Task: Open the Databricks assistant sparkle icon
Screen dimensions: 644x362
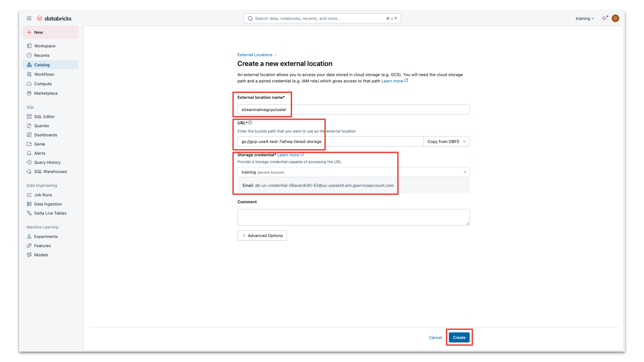Action: [604, 18]
